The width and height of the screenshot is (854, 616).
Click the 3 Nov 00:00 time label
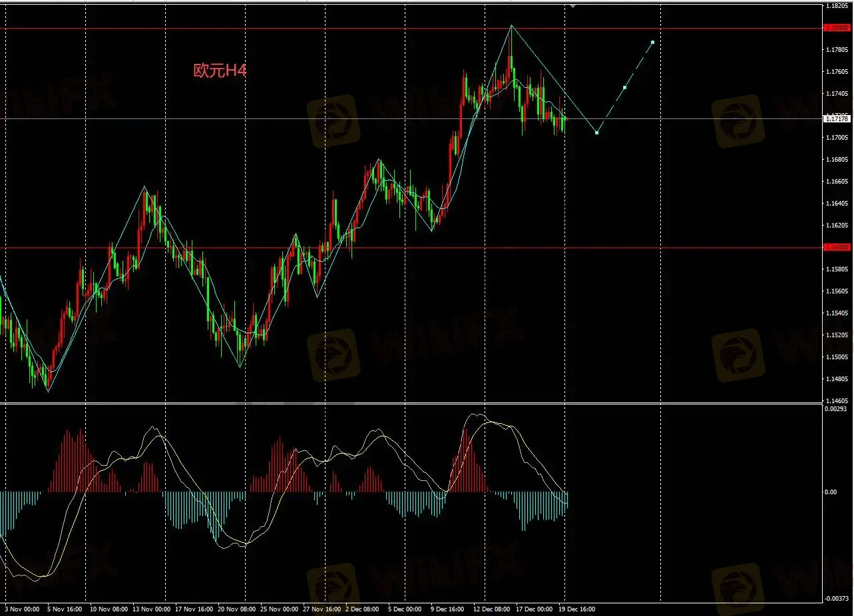pyautogui.click(x=23, y=609)
